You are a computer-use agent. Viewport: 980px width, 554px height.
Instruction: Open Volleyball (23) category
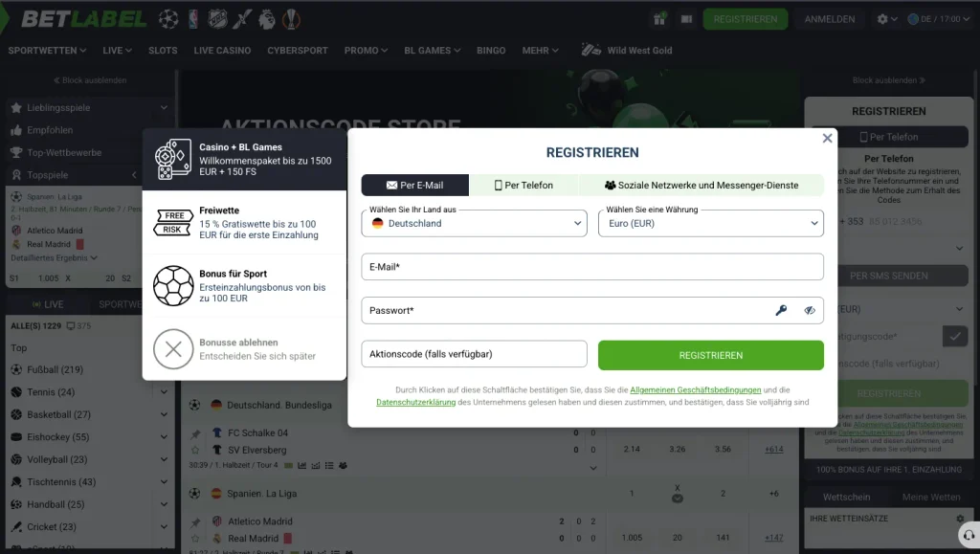coord(56,459)
